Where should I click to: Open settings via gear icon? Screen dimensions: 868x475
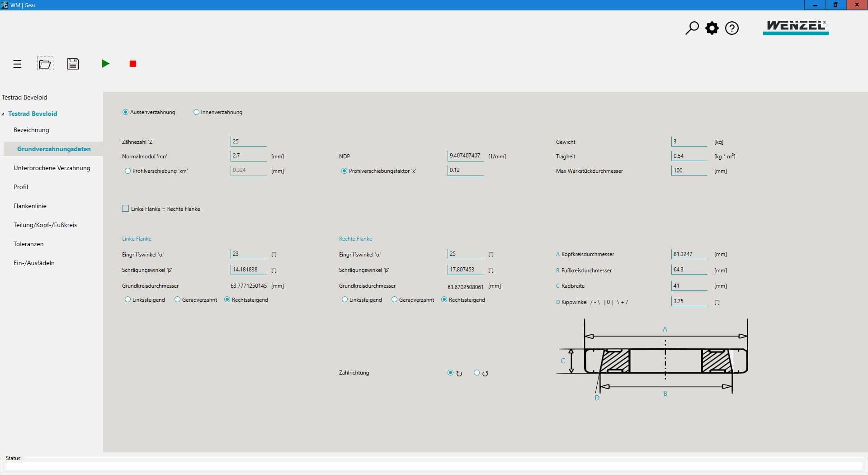point(712,28)
